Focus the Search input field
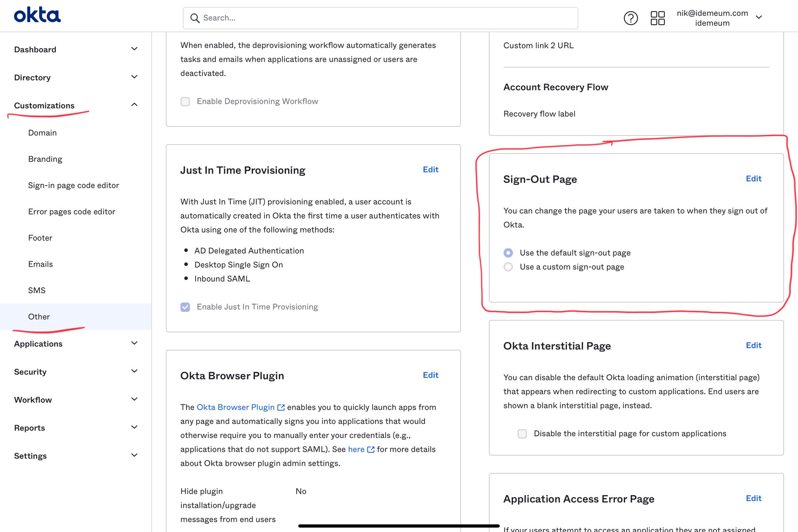The image size is (798, 532). (x=380, y=18)
